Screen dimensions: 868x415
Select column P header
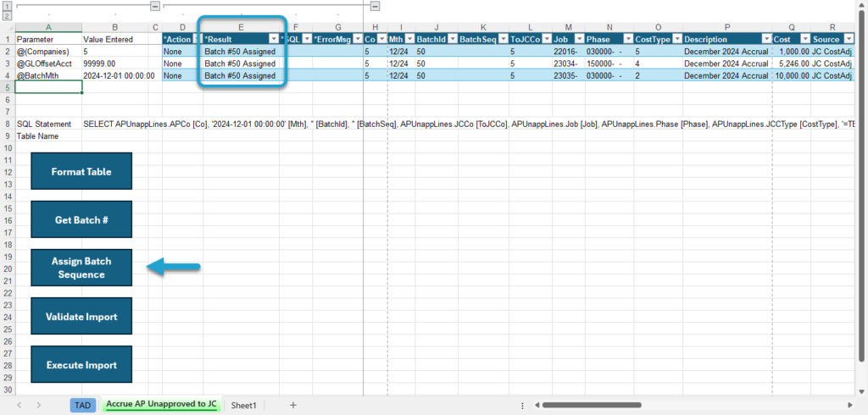(727, 28)
